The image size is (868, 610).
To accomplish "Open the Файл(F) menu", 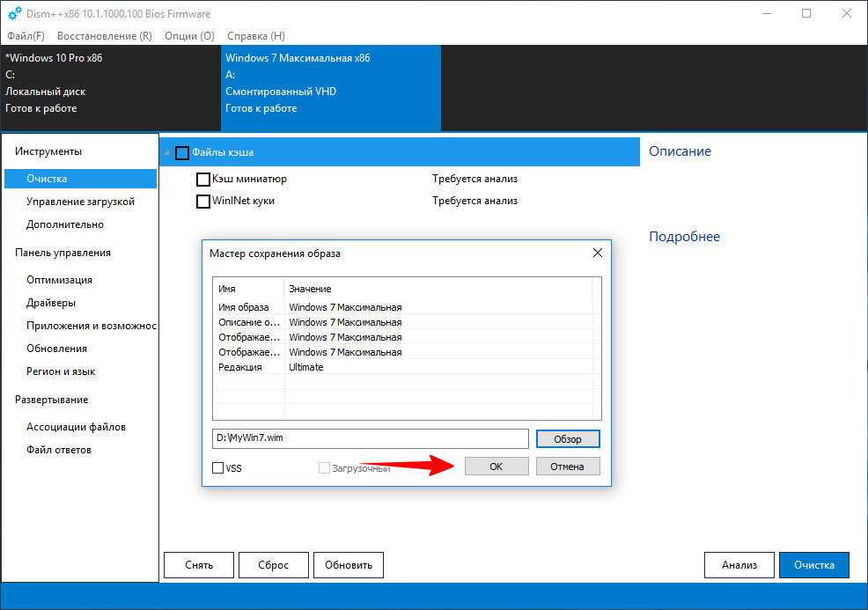I will (26, 36).
